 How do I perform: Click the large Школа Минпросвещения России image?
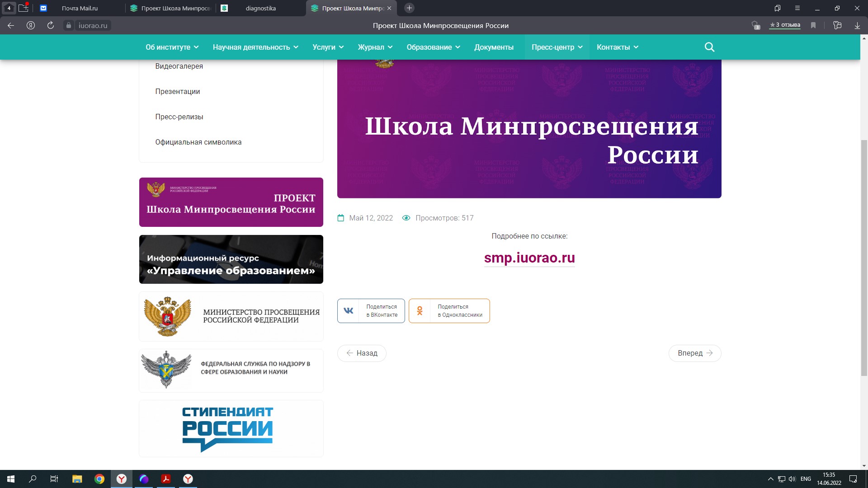coord(529,129)
